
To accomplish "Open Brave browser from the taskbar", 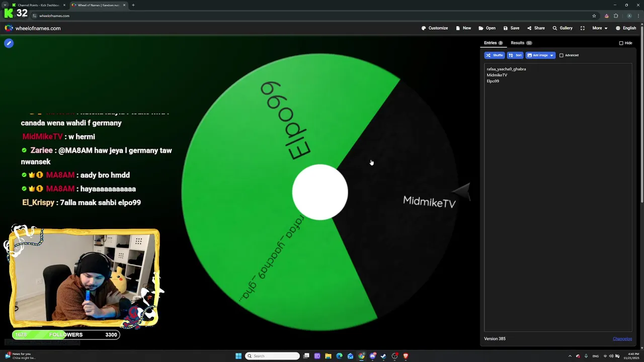I will pyautogui.click(x=406, y=356).
